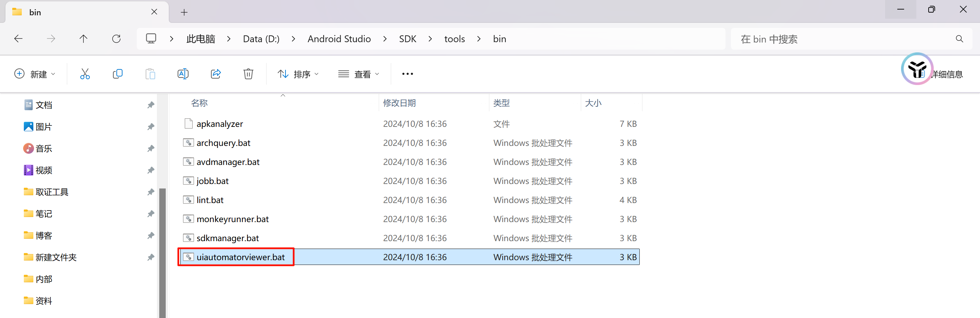Click the Delete trash can icon
Image resolution: width=980 pixels, height=318 pixels.
pos(248,74)
